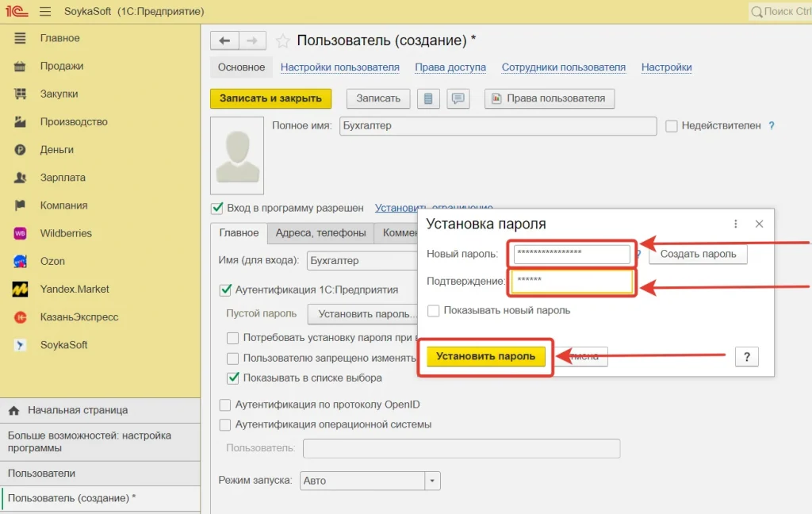Add user form to favorites star
This screenshot has height=514, width=812.
click(282, 41)
